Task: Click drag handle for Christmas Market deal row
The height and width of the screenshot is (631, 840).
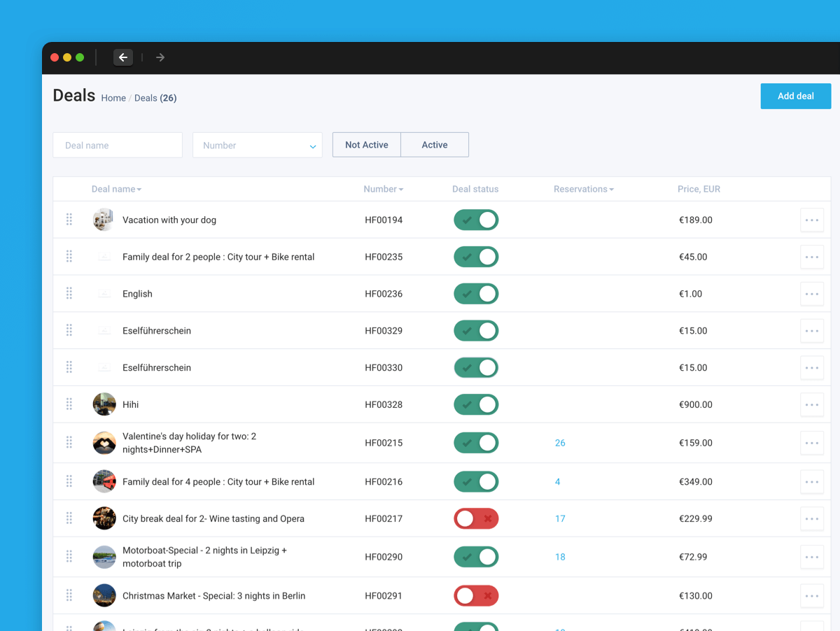Action: (69, 596)
